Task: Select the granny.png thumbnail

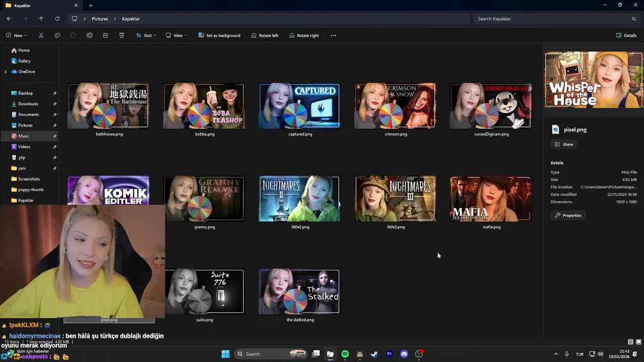Action: pos(204,199)
